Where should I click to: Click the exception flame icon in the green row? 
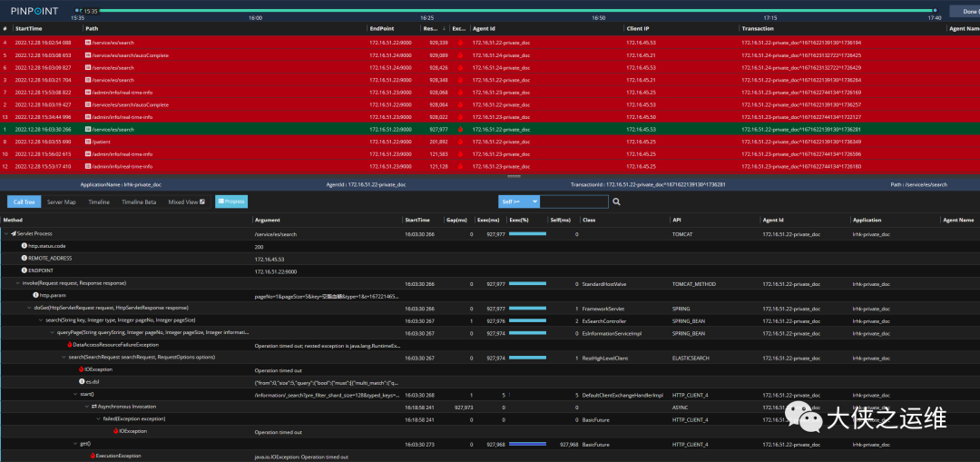[459, 130]
